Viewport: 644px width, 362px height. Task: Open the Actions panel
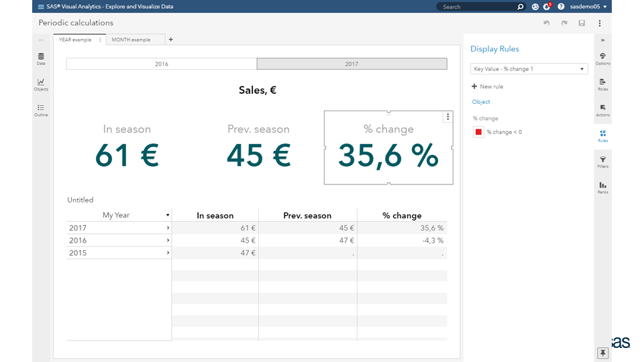[602, 110]
